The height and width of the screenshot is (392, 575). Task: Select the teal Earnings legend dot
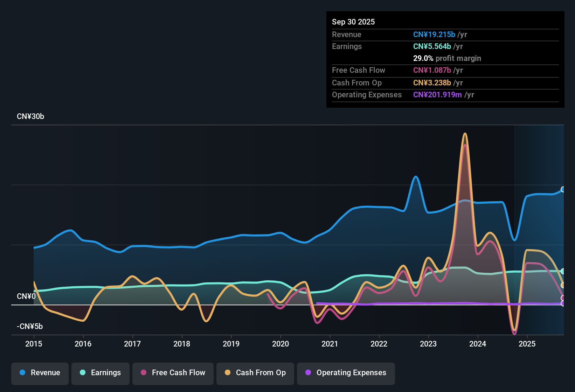click(x=83, y=373)
